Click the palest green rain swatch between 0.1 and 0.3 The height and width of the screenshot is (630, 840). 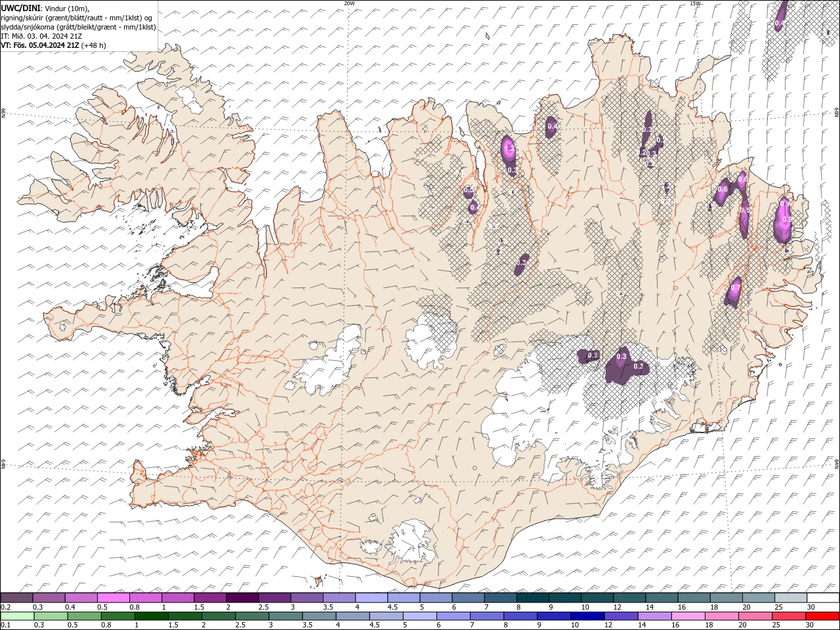tap(18, 616)
